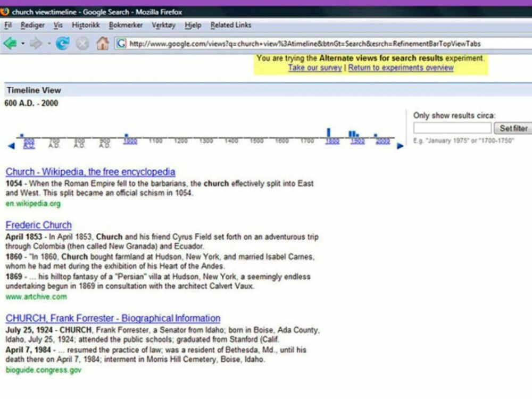This screenshot has width=532, height=399.
Task: Open the Verktøy menu
Action: [x=163, y=25]
